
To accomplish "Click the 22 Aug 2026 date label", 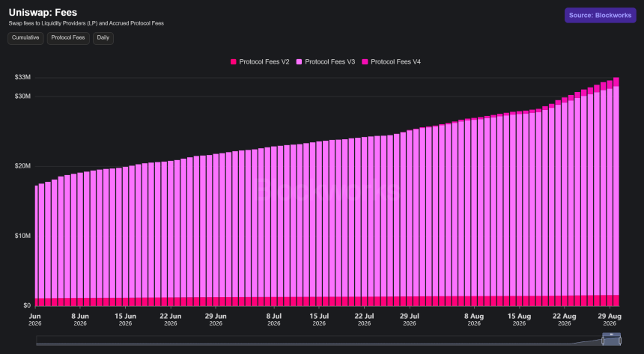I will [x=565, y=320].
